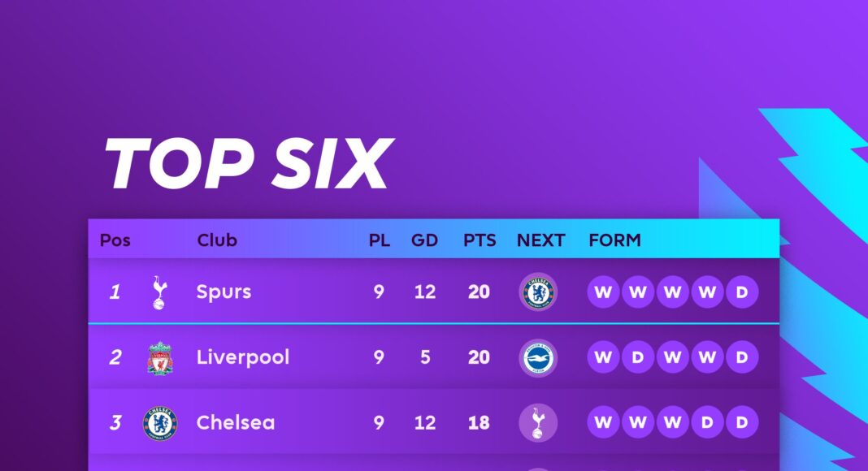The image size is (868, 471).
Task: Open Spurs' next opponent Chelsea badge
Action: pos(538,292)
